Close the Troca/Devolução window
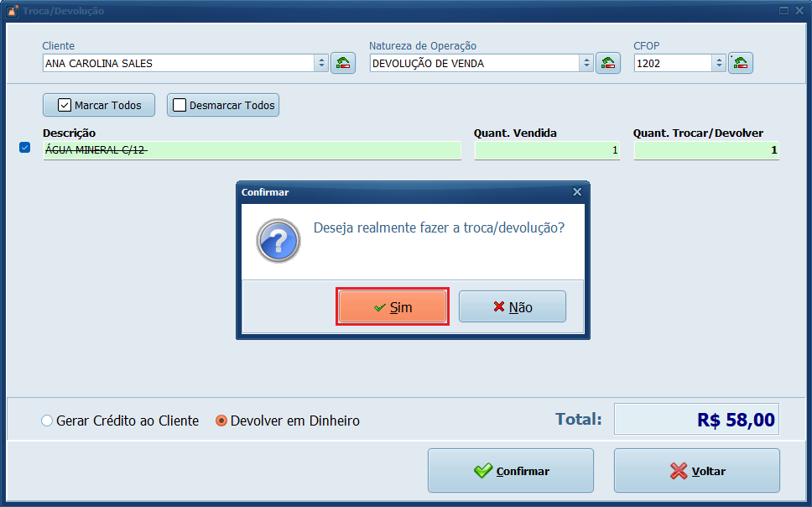The height and width of the screenshot is (507, 812). click(799, 11)
